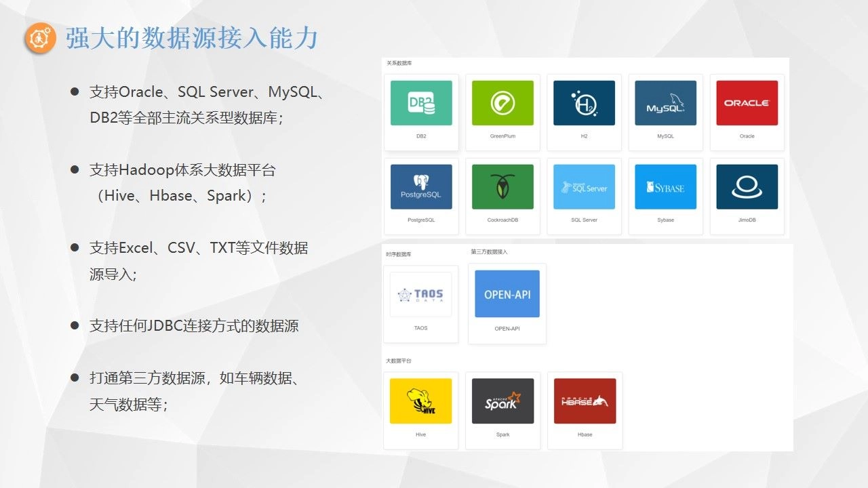Image resolution: width=868 pixels, height=488 pixels.
Task: Select the TAOS time-series database icon
Action: pos(421,294)
